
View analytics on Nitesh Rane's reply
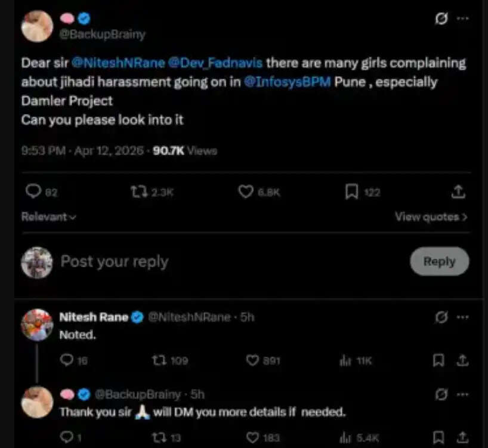345,360
